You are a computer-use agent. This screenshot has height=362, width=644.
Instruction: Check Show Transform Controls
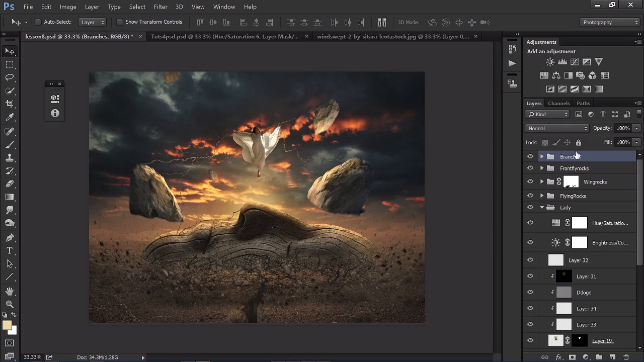[x=119, y=22]
